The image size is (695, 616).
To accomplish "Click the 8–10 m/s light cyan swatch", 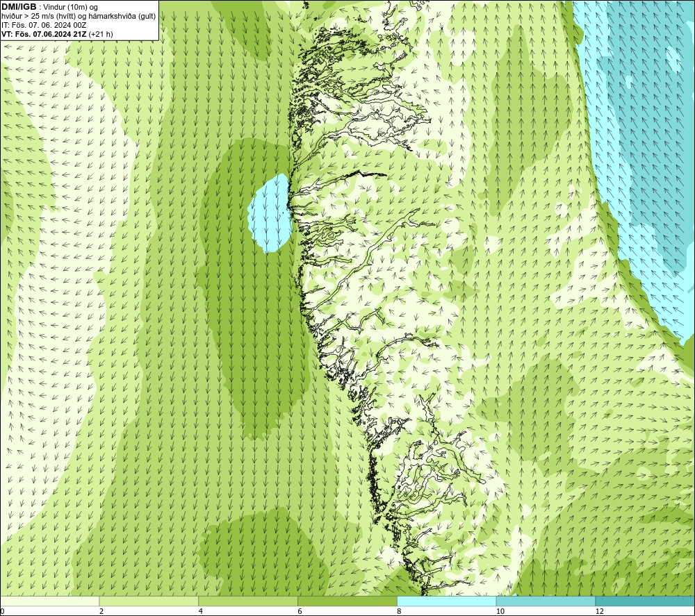I will coord(447,601).
